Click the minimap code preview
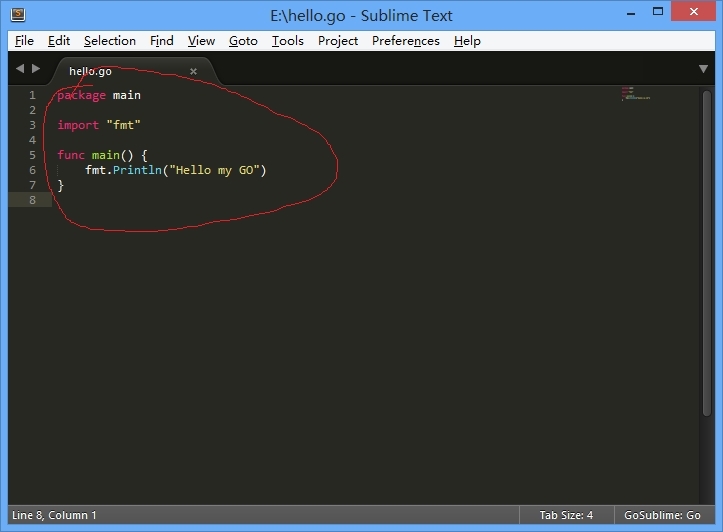The image size is (723, 532). [x=635, y=93]
